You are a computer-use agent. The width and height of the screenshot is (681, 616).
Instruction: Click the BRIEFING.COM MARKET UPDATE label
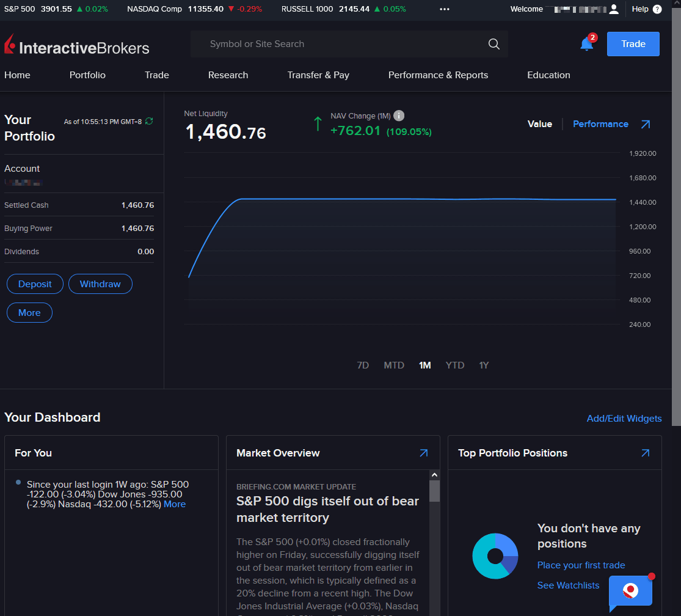pos(296,486)
